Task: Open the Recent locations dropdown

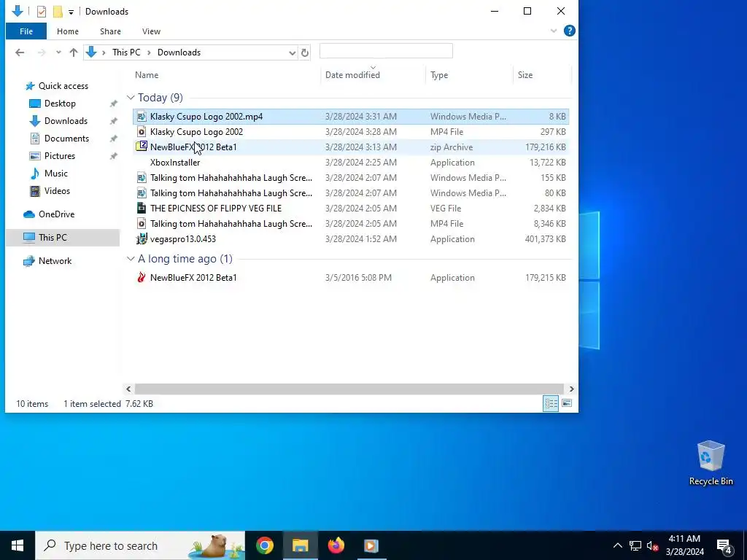Action: click(58, 52)
